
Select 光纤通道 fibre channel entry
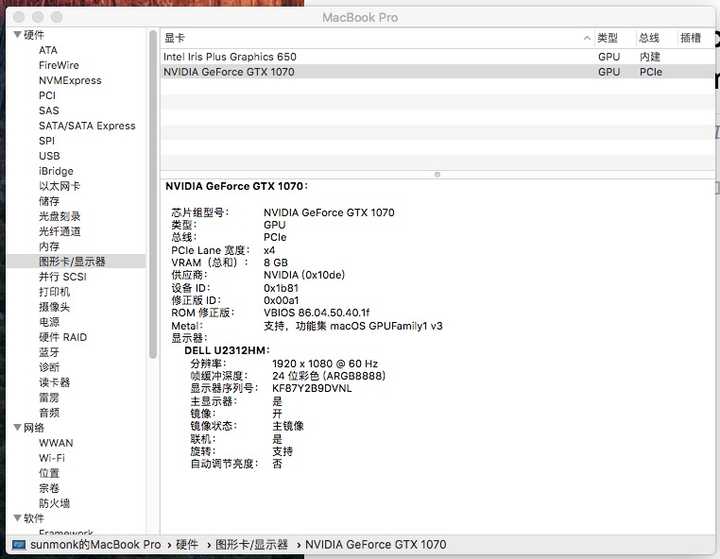pos(59,232)
